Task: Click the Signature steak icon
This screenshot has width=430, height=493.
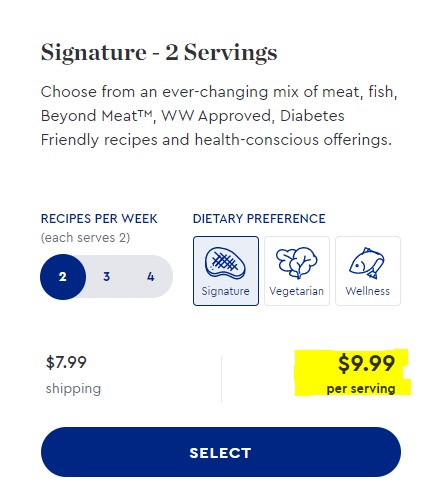Action: (225, 263)
